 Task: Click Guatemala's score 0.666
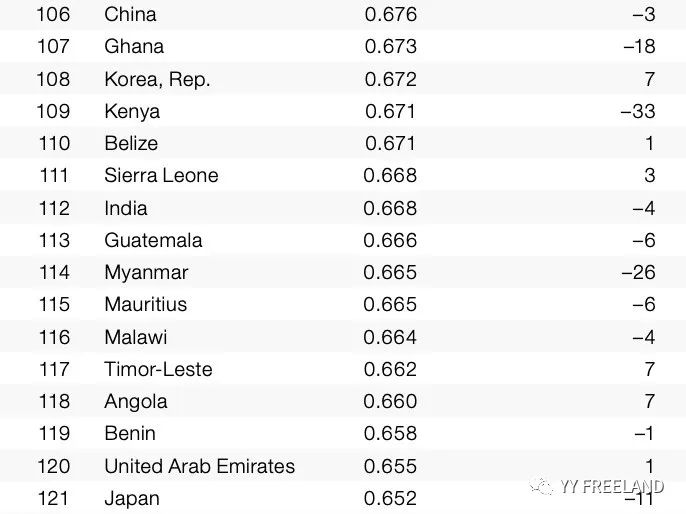390,240
